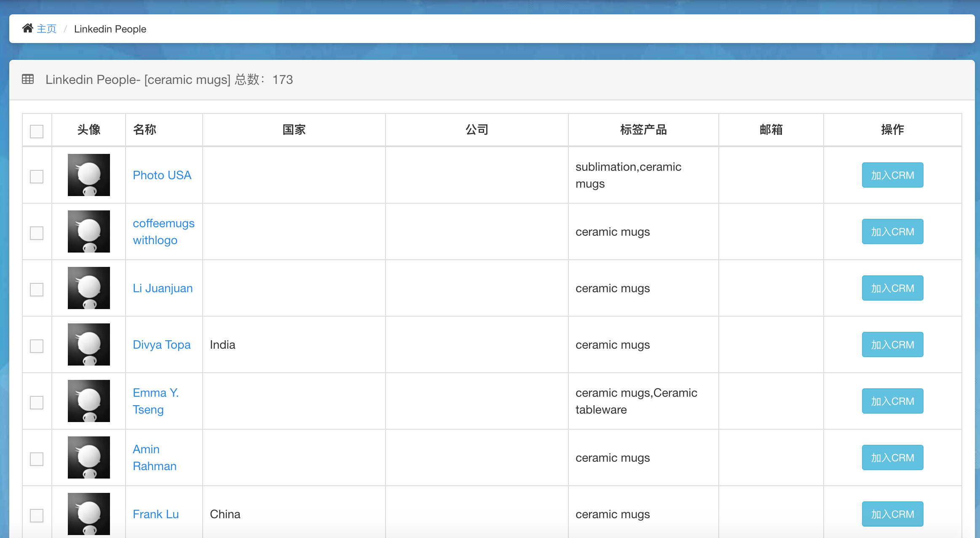The image size is (980, 538).
Task: Toggle the select-all checkbox in table header
Action: pos(37,131)
